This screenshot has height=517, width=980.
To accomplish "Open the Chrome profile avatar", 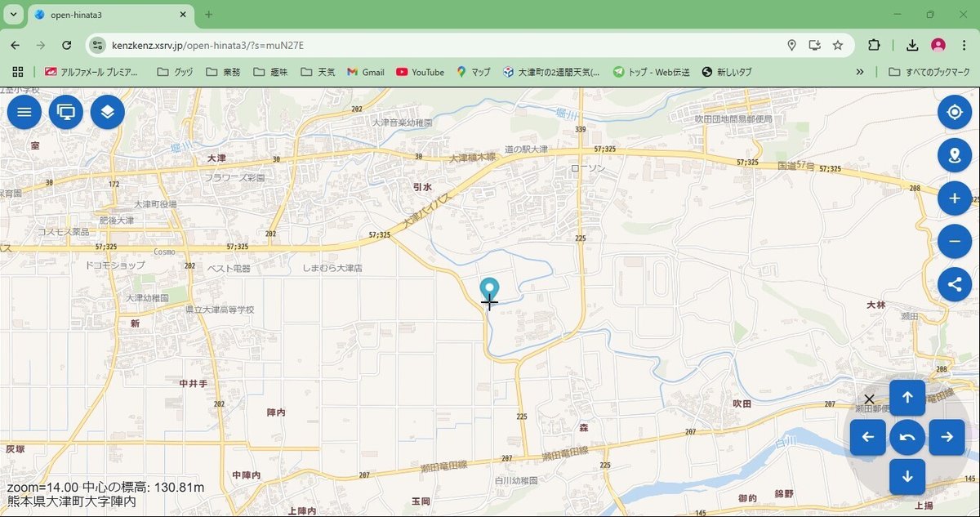I will pyautogui.click(x=938, y=45).
